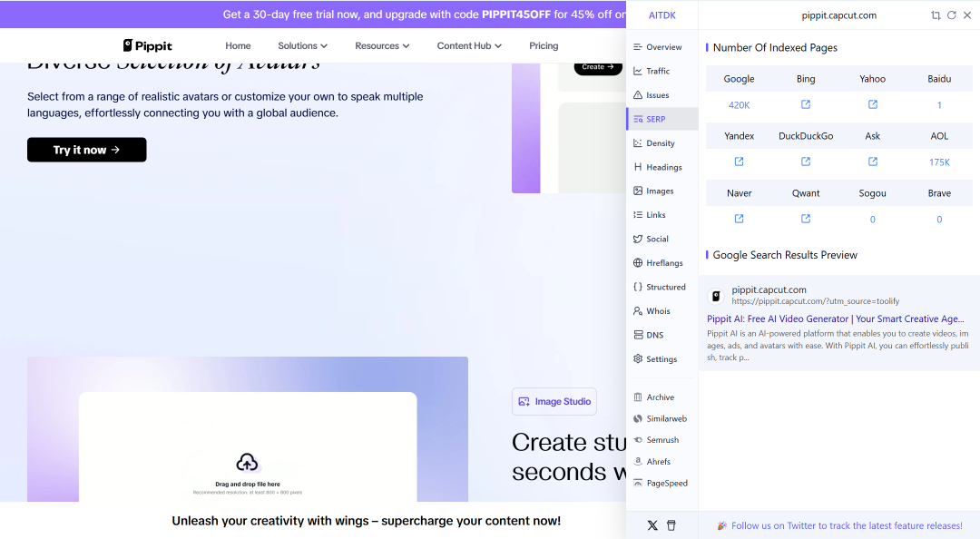The height and width of the screenshot is (539, 980).
Task: Open the Overview panel in AITDK sidebar
Action: click(x=658, y=47)
